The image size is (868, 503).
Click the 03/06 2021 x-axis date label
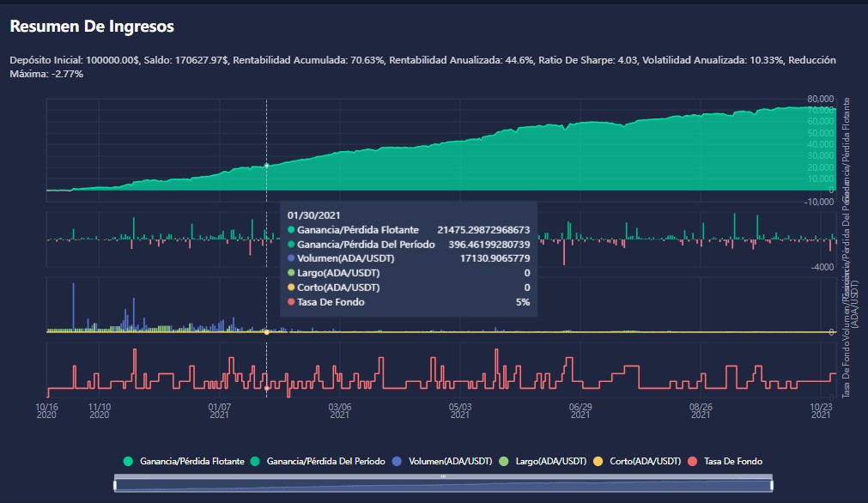coord(340,410)
